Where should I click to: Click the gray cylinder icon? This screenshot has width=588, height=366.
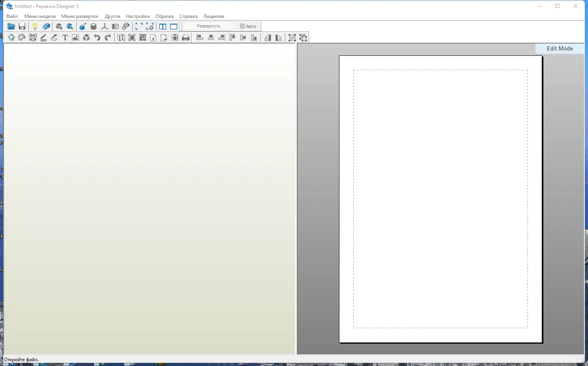pos(94,26)
